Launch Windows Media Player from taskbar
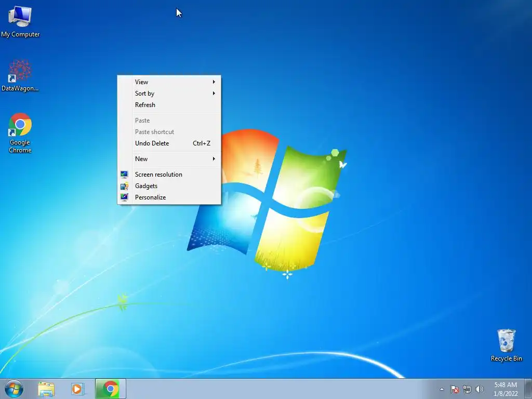Viewport: 532px width, 399px height. click(x=77, y=389)
